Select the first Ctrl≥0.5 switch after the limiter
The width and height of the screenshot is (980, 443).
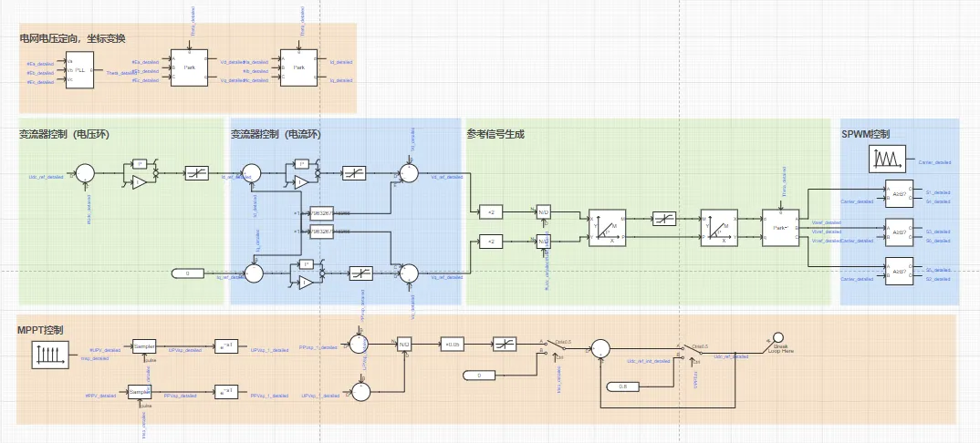click(555, 348)
